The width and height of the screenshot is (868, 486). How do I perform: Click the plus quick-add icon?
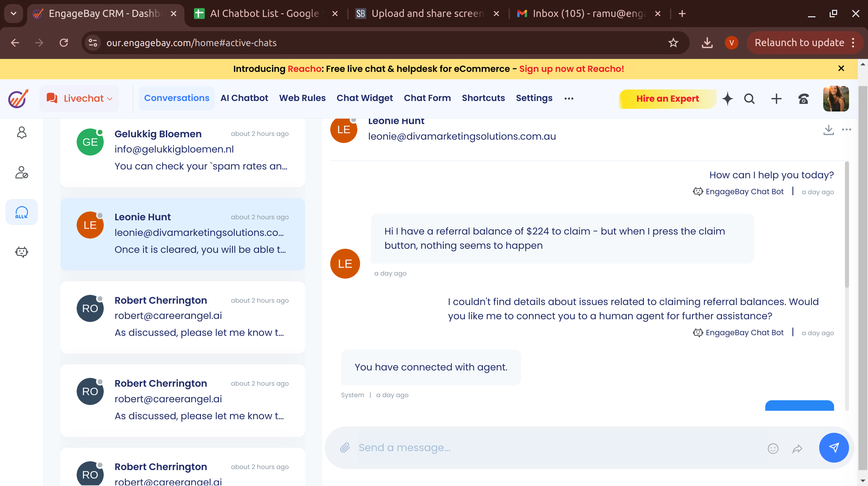coord(776,99)
